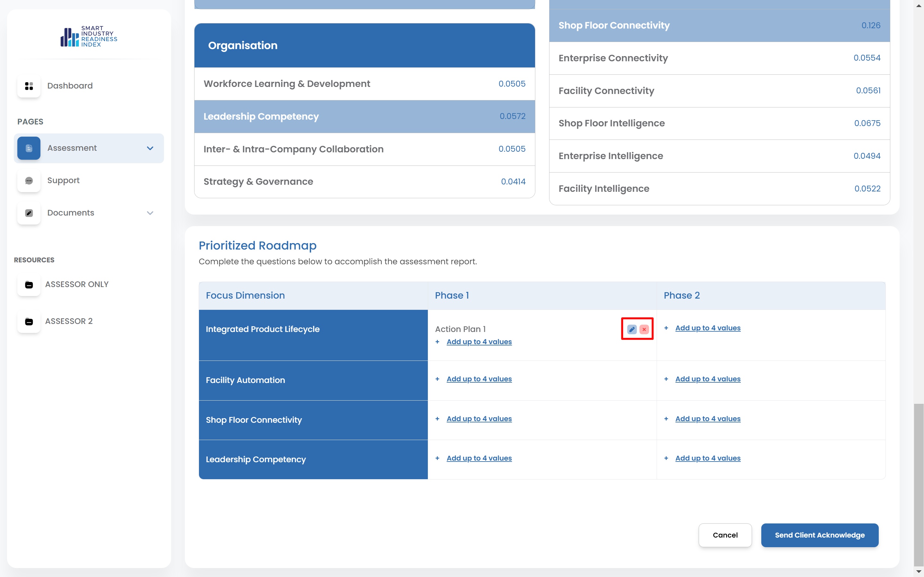
Task: Select the Shop Floor Connectivity row 0.126
Action: 719,26
